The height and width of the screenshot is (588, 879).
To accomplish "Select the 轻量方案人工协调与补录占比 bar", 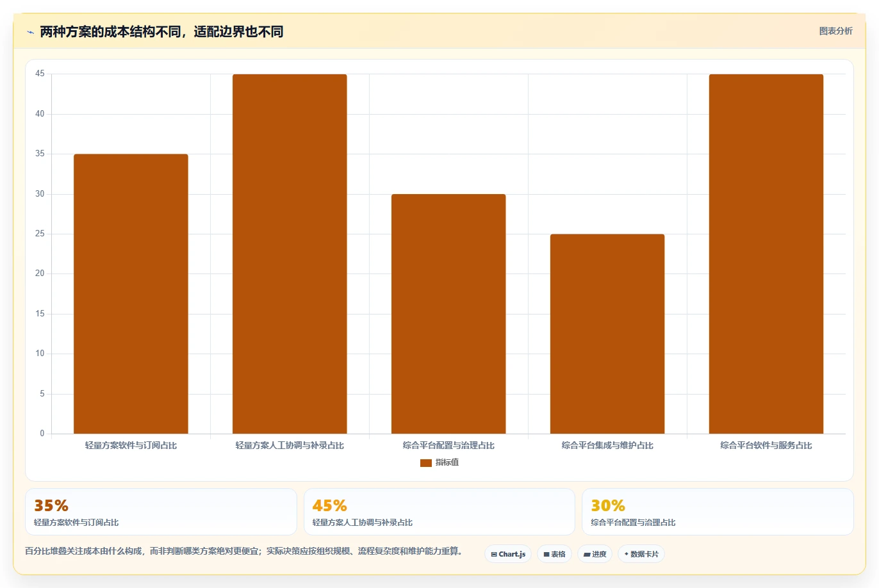I will (290, 254).
